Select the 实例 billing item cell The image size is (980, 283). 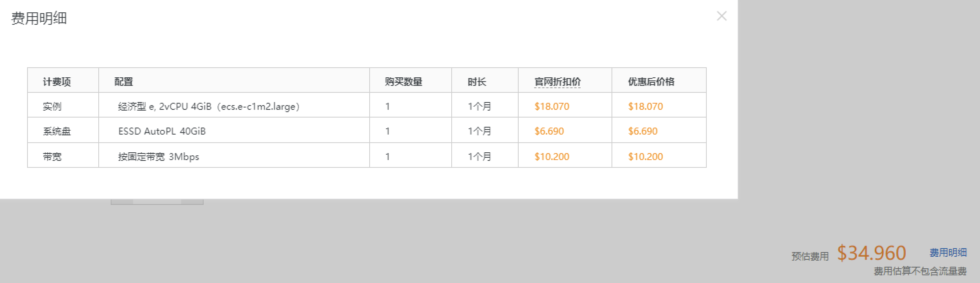point(52,106)
